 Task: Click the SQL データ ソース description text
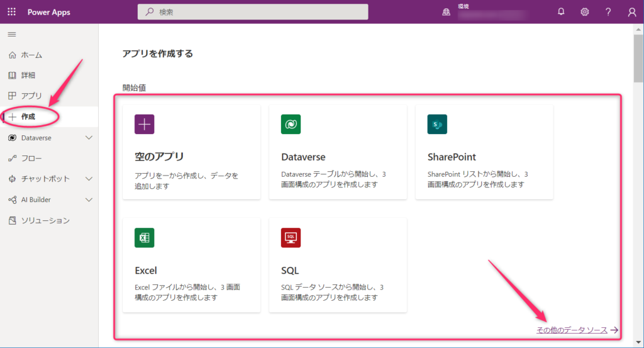tap(332, 292)
